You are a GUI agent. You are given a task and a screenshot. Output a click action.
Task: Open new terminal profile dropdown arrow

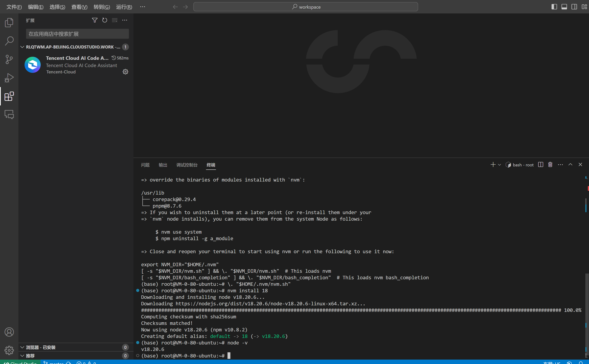click(499, 165)
